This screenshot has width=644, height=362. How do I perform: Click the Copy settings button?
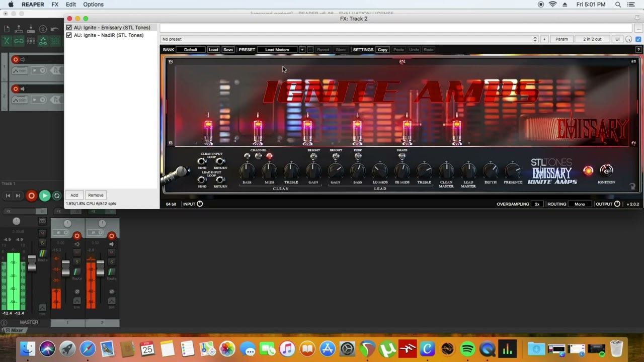coord(383,50)
